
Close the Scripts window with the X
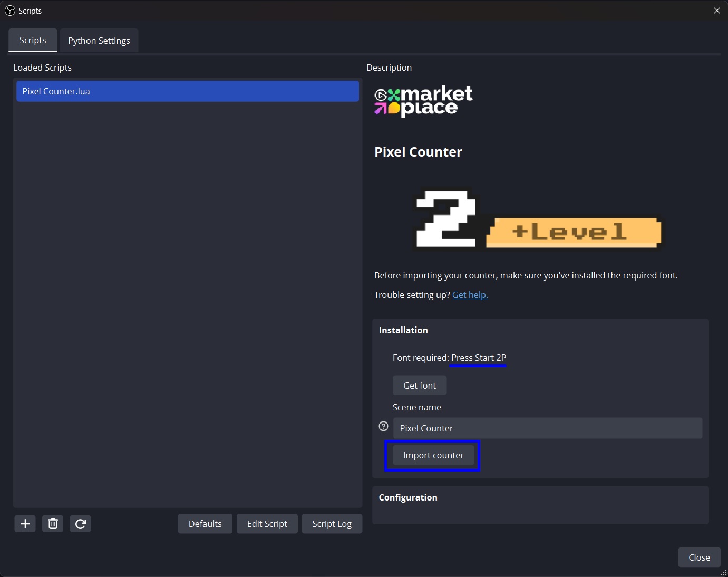(716, 11)
